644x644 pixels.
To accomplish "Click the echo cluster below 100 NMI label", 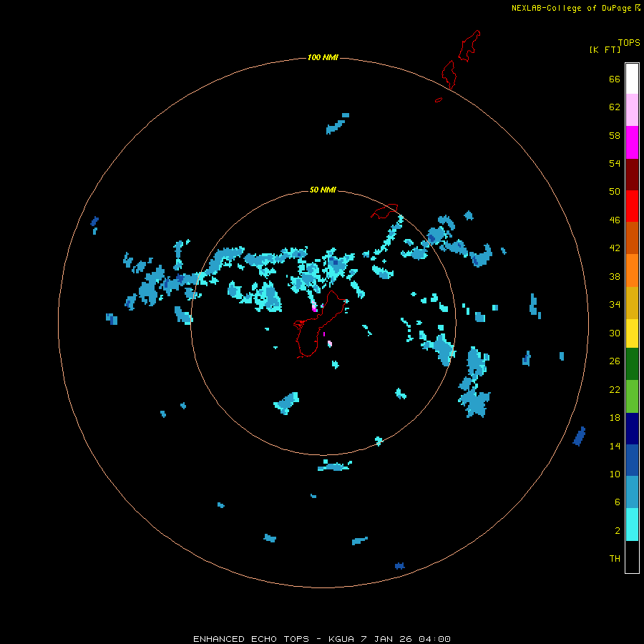I will [x=337, y=124].
